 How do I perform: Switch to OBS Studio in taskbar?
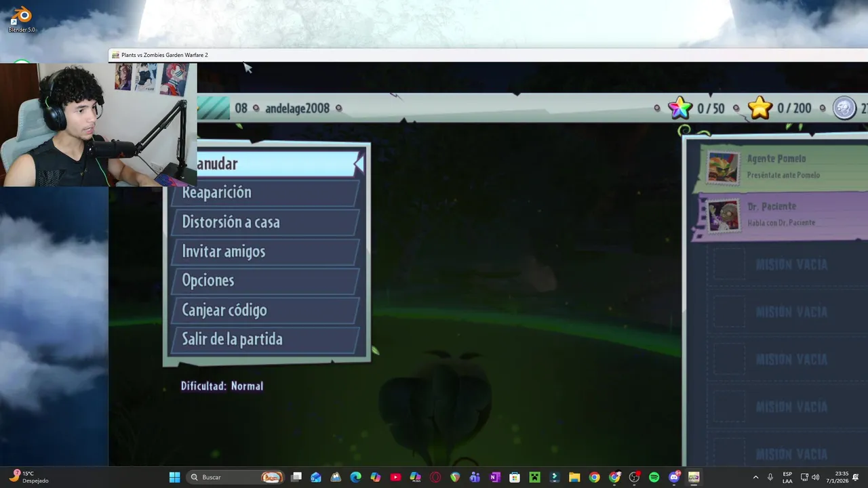[x=634, y=477]
